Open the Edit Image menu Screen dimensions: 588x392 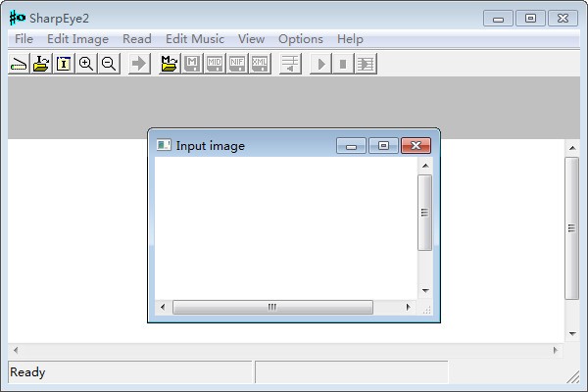tap(77, 39)
